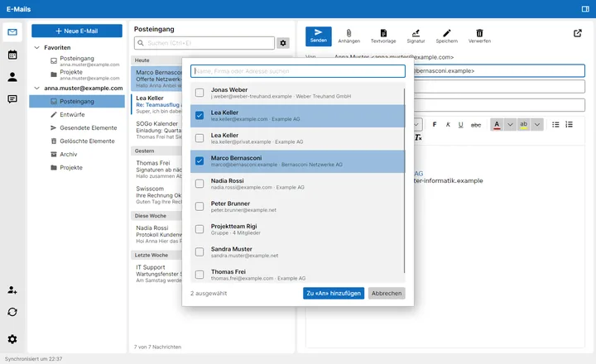The image size is (596, 364).
Task: Click the add user icon
Action: [12, 290]
